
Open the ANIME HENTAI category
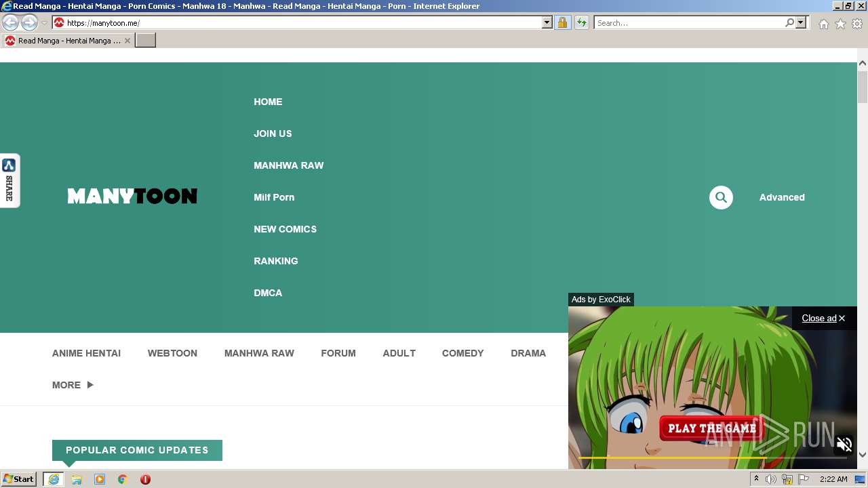click(86, 353)
